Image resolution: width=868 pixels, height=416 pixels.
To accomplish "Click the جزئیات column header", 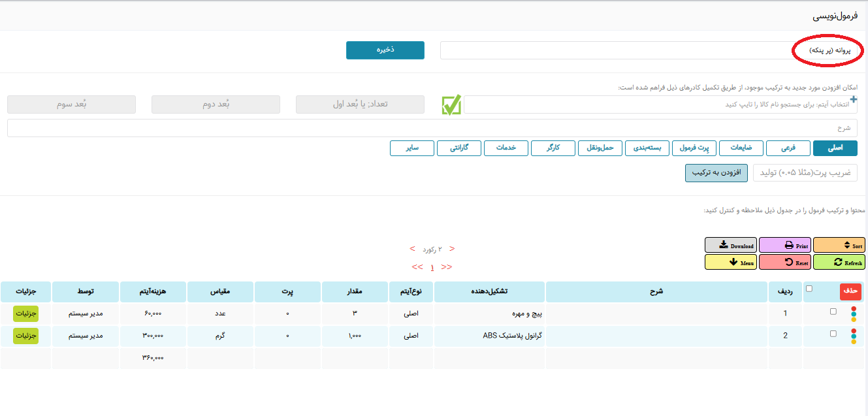I will [25, 292].
